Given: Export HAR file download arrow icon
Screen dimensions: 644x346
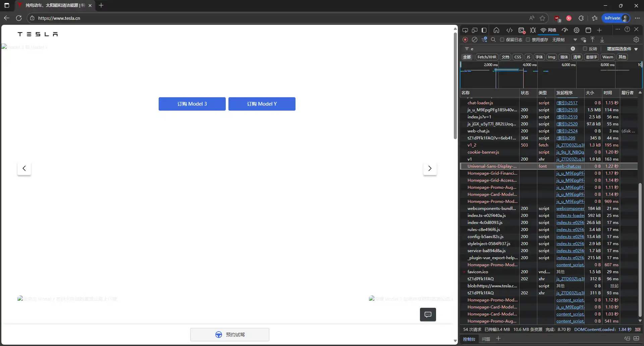Looking at the screenshot, I should [x=602, y=40].
